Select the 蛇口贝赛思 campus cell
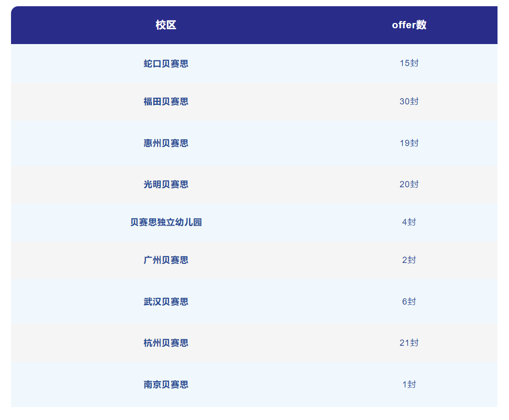This screenshot has height=420, width=509. pyautogui.click(x=166, y=64)
